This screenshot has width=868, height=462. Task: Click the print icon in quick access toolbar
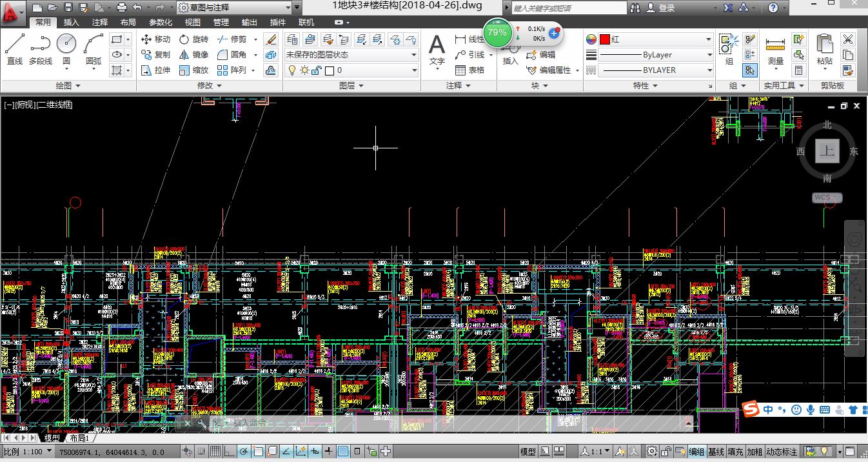[122, 8]
